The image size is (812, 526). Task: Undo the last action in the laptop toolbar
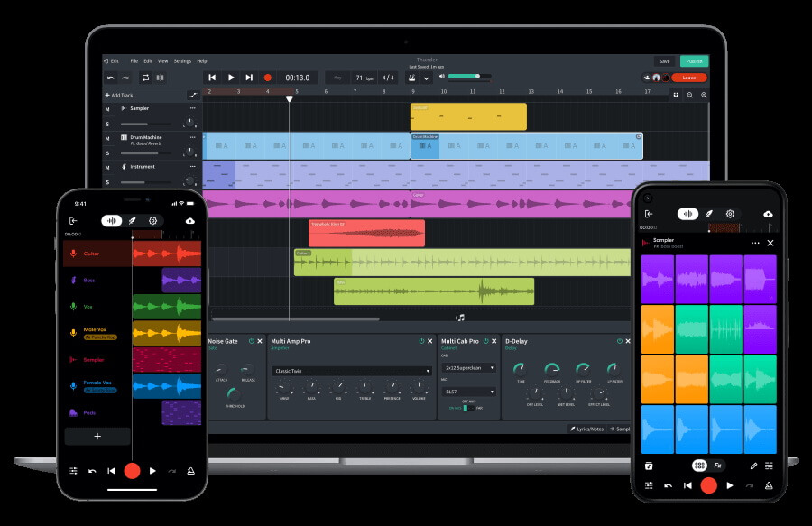(110, 78)
